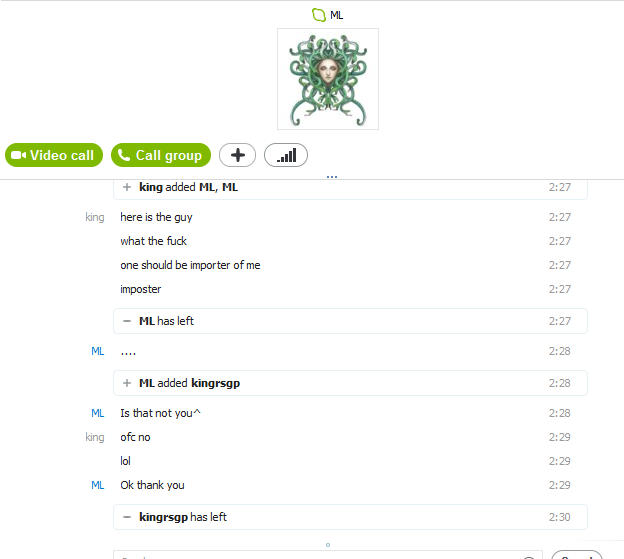The width and height of the screenshot is (624, 559).
Task: Expand the header using the three dots
Action: tap(332, 176)
